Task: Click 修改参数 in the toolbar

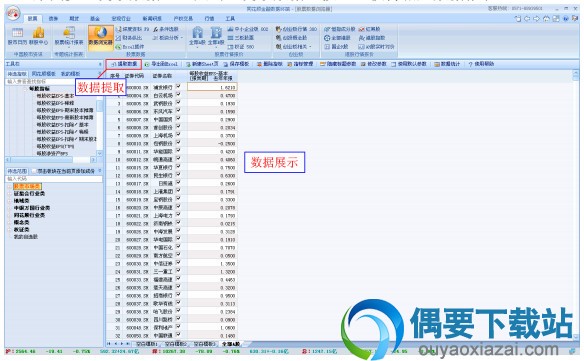Action: pos(374,64)
